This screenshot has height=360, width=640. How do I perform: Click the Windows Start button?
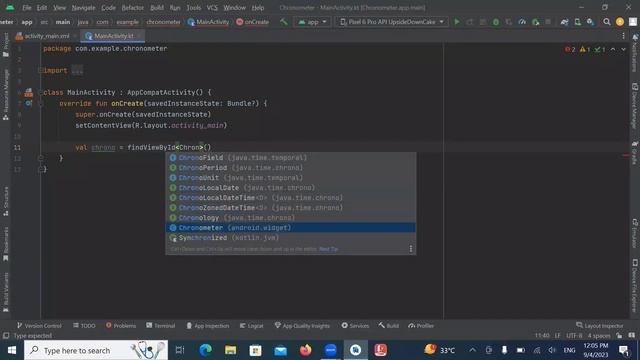click(x=12, y=350)
